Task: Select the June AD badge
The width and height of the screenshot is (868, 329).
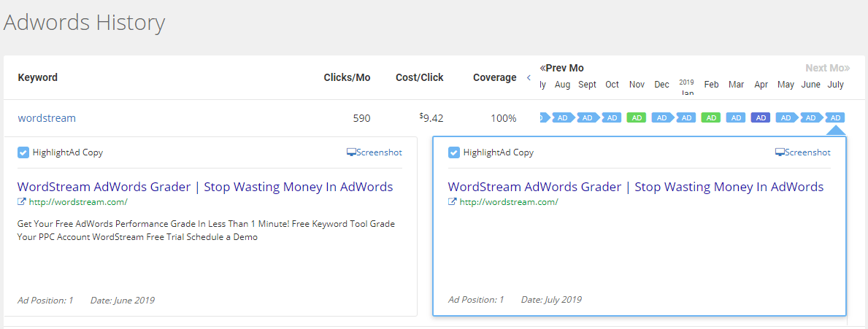Action: (811, 117)
